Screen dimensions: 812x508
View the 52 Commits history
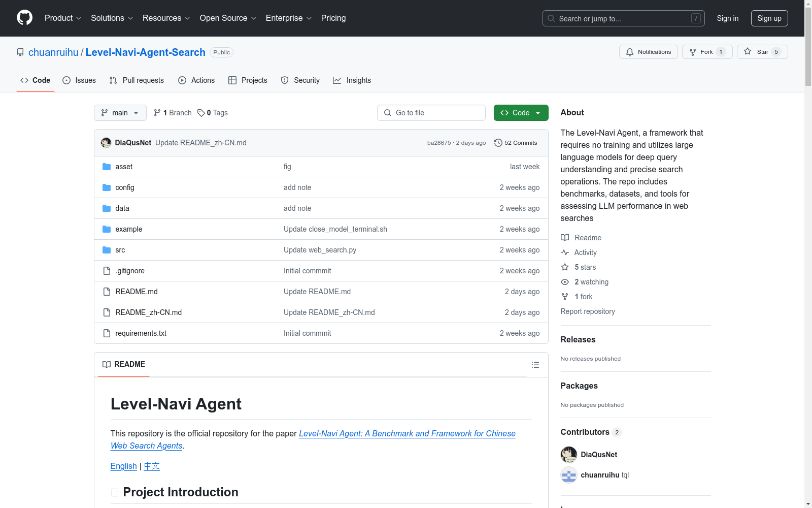(516, 143)
